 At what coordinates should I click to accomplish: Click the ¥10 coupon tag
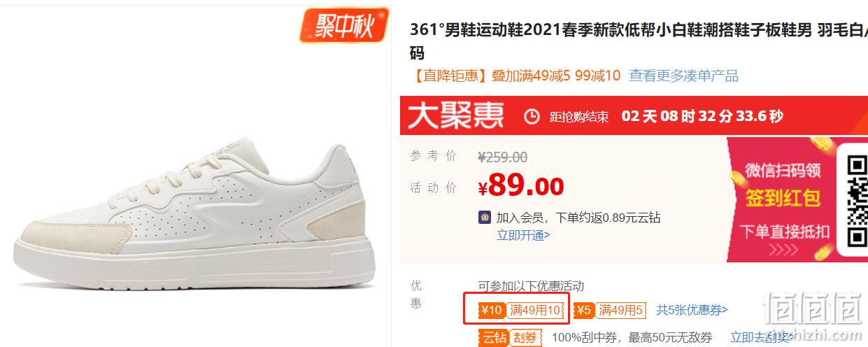point(492,310)
